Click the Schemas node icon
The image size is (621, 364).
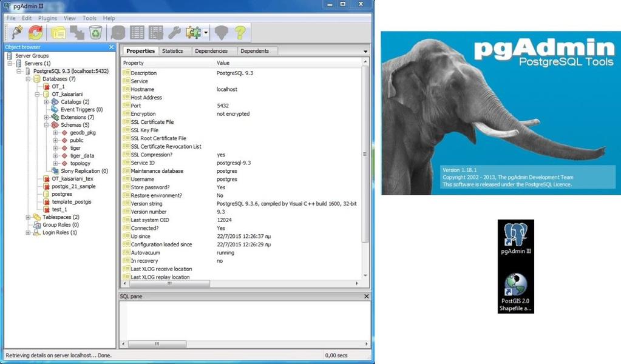55,124
